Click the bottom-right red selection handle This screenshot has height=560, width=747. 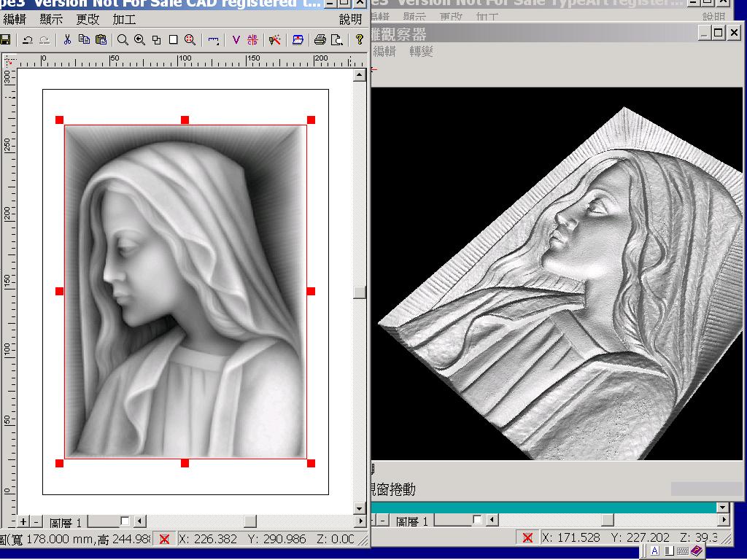[311, 463]
